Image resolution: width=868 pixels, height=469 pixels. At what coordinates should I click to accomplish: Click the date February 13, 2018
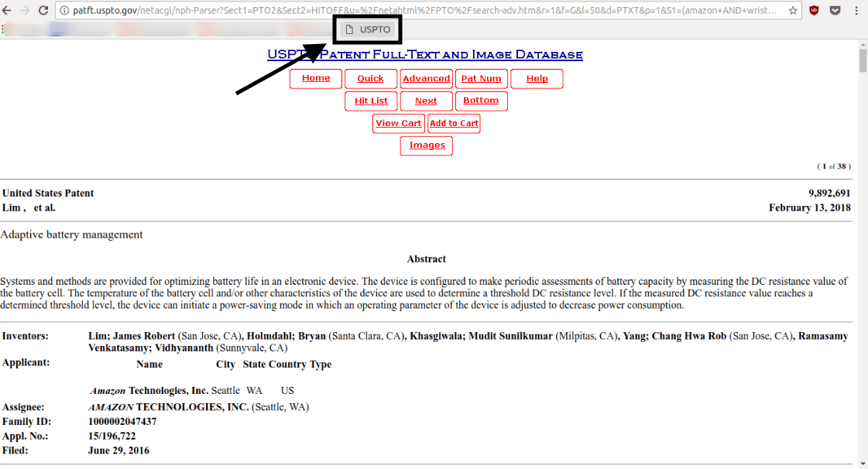click(x=810, y=208)
